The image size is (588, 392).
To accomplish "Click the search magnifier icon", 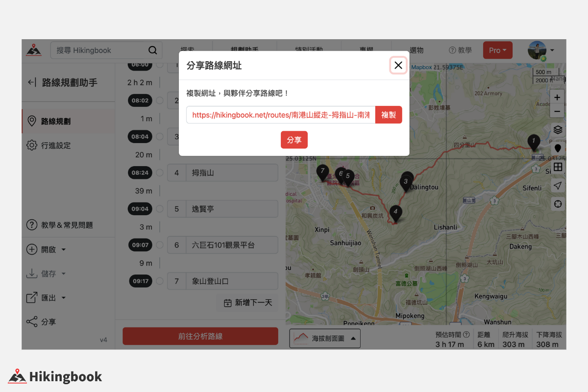I will pos(153,50).
